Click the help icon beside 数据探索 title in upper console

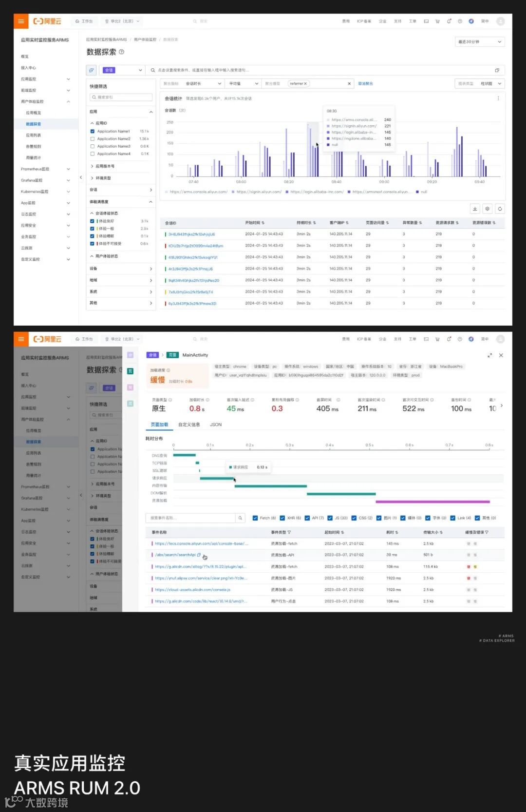(x=122, y=52)
